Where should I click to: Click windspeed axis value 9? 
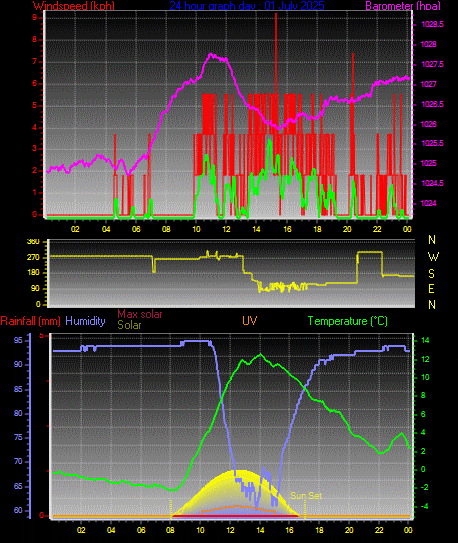35,17
